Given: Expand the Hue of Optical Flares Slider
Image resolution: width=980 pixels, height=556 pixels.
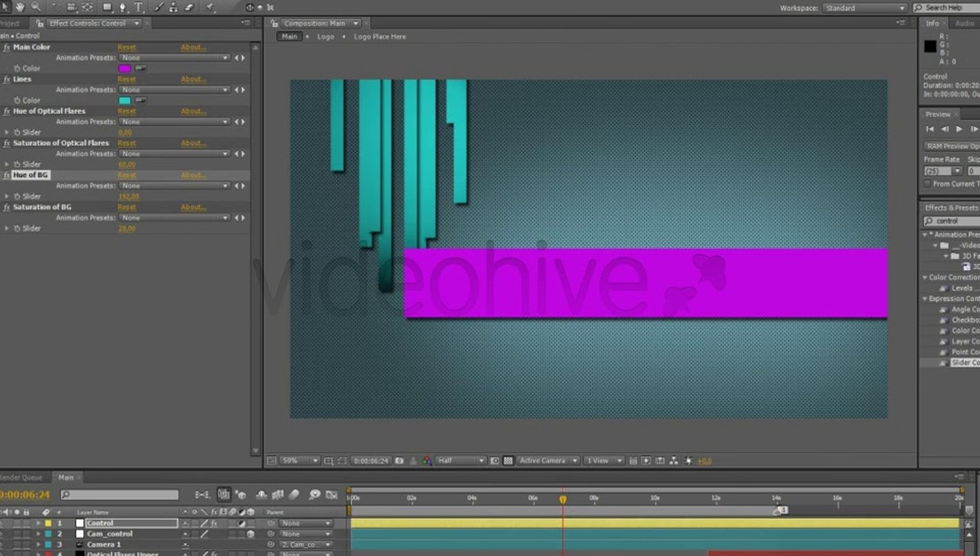Looking at the screenshot, I should click(x=7, y=132).
